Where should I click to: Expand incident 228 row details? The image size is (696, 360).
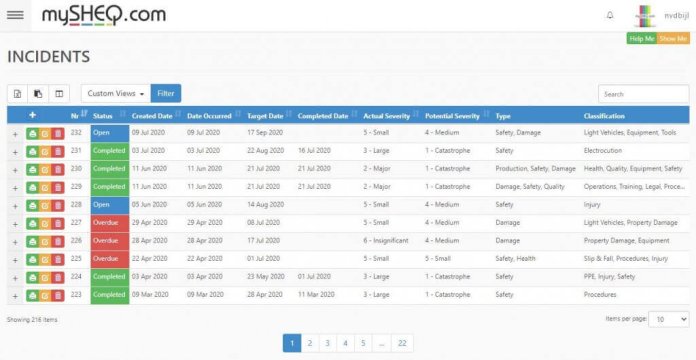click(x=15, y=206)
